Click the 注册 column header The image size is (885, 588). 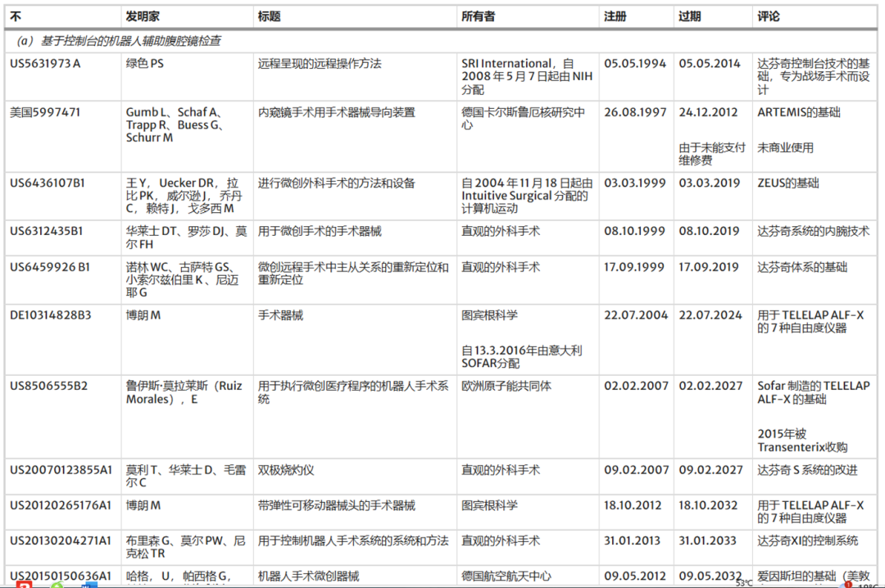pos(615,16)
